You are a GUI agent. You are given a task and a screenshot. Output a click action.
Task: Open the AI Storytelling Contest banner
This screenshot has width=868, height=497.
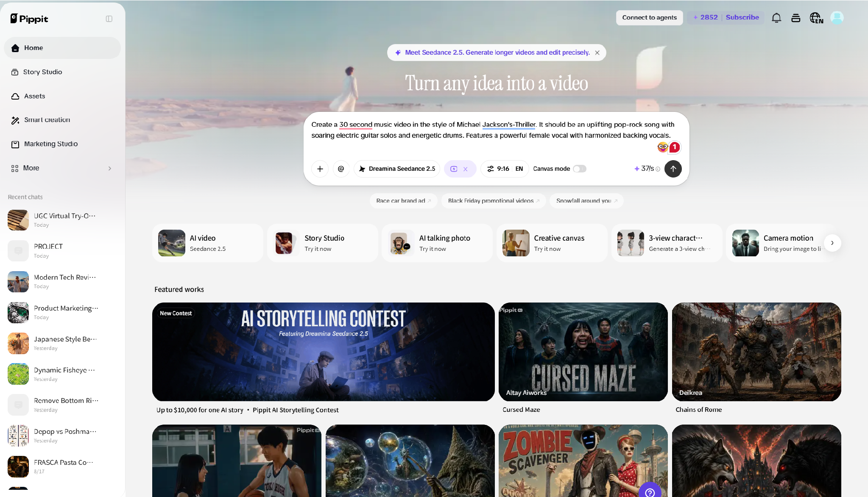pos(324,352)
